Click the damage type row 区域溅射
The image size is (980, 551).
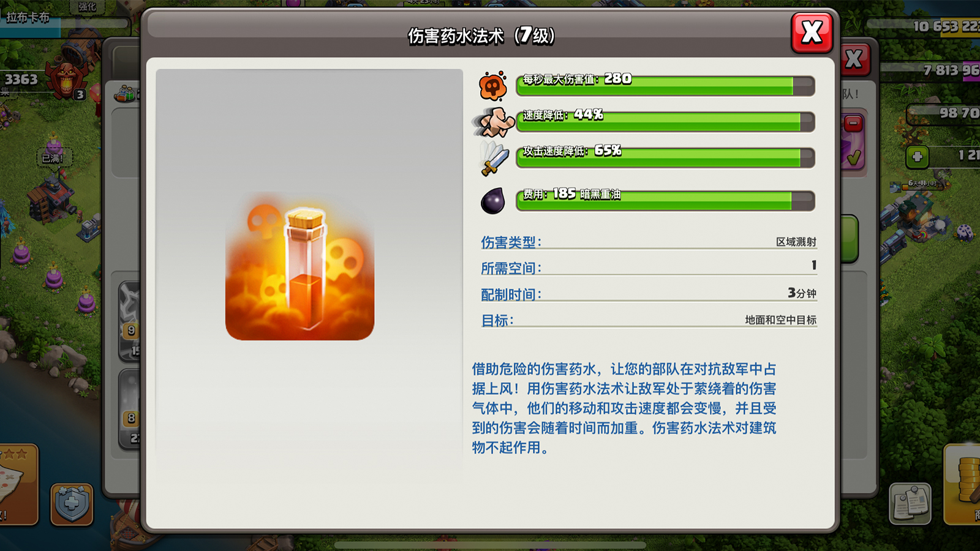[649, 242]
